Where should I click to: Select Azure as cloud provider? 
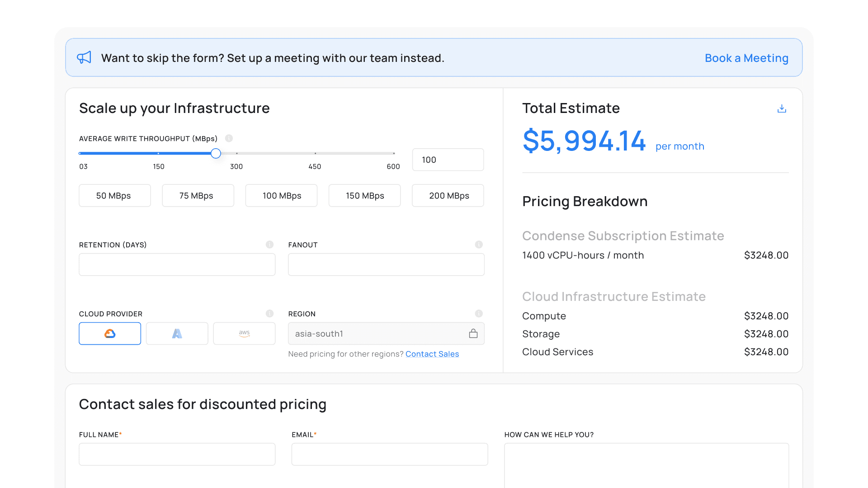coord(177,333)
